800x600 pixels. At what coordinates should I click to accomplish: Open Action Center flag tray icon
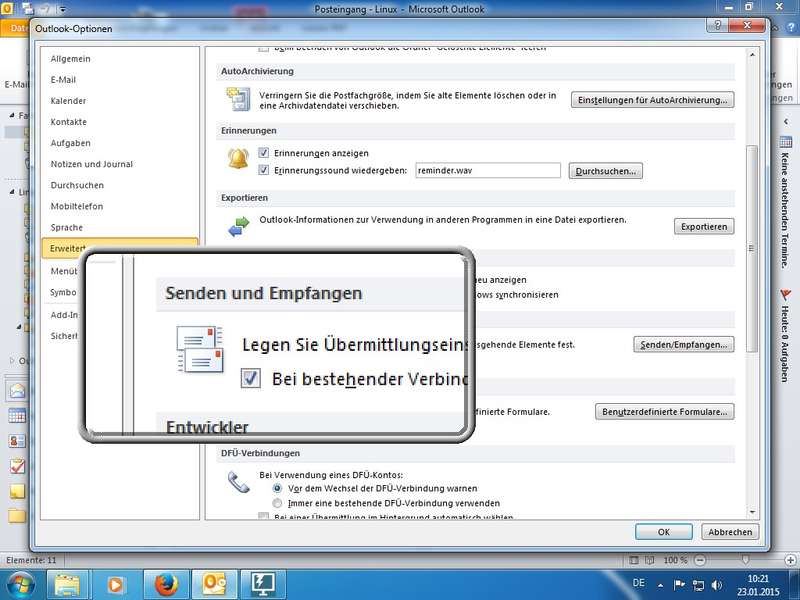679,585
